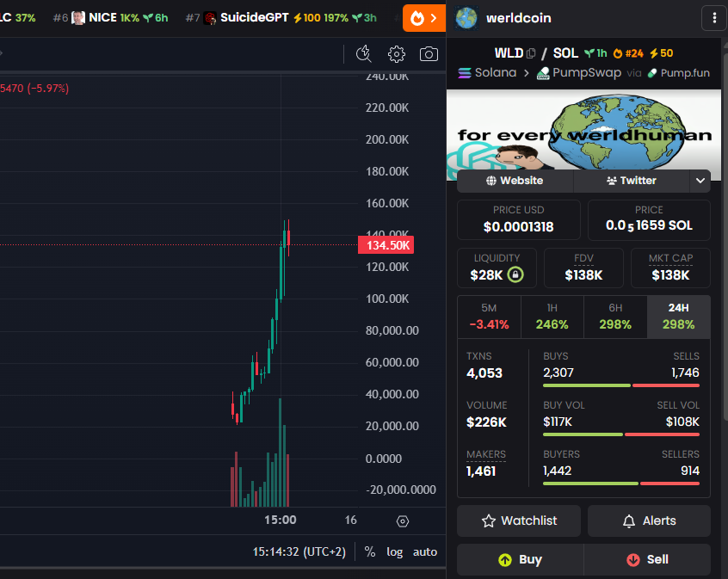Click the werldhuman banner image
The width and height of the screenshot is (728, 579).
(x=583, y=130)
